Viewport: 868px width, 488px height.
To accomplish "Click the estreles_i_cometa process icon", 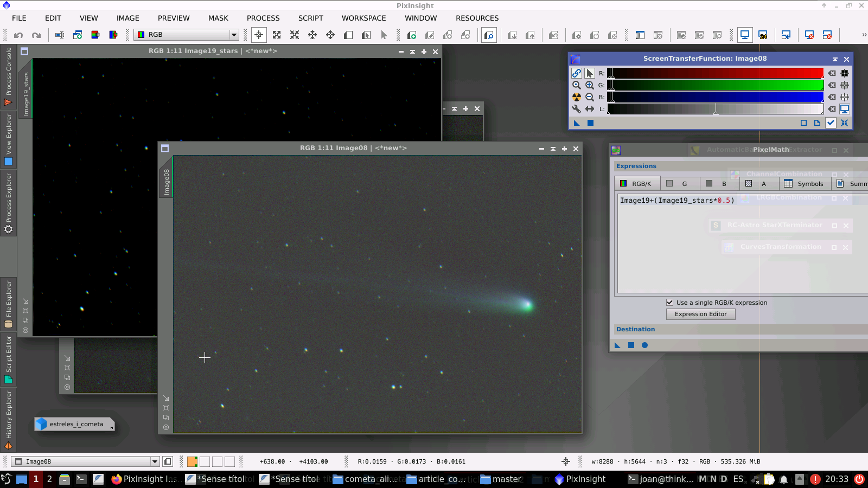I will pos(75,424).
